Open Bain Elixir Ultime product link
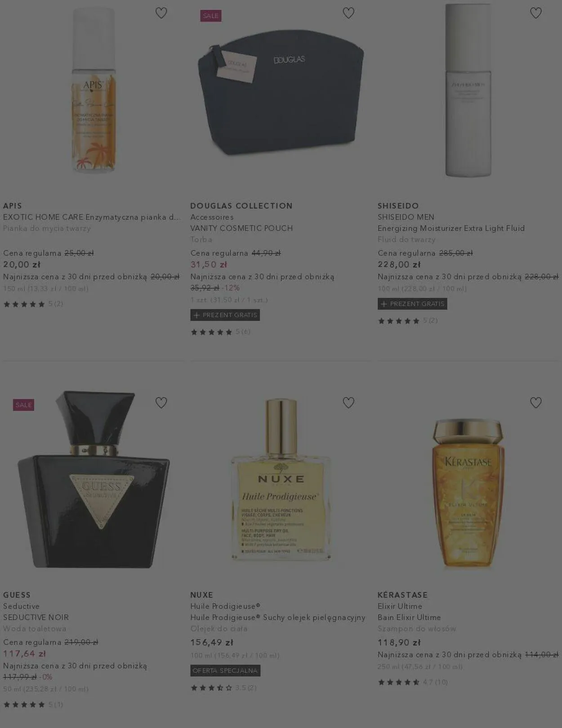The height and width of the screenshot is (728, 562). pos(409,617)
